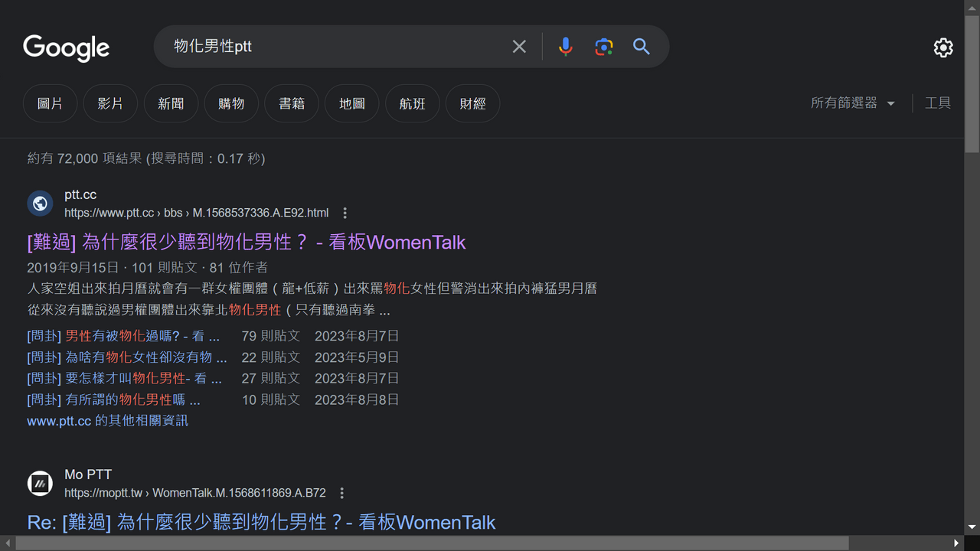Select the 圖片 filter tab

pyautogui.click(x=50, y=103)
